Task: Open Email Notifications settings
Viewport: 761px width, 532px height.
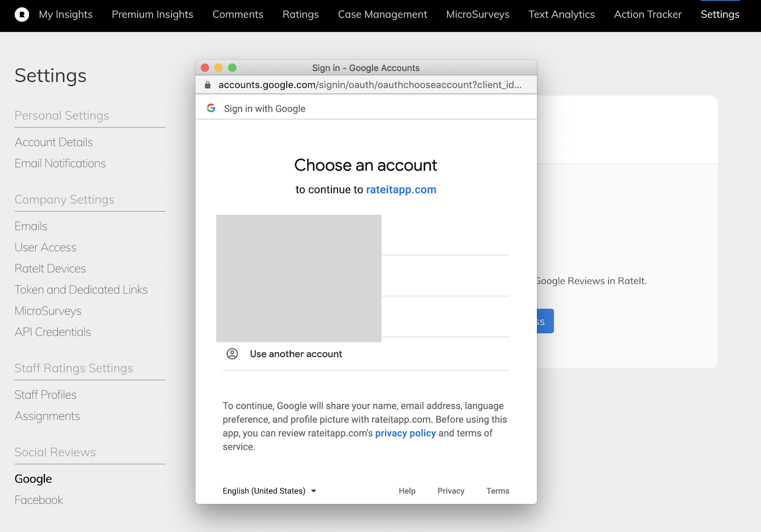Action: [60, 164]
